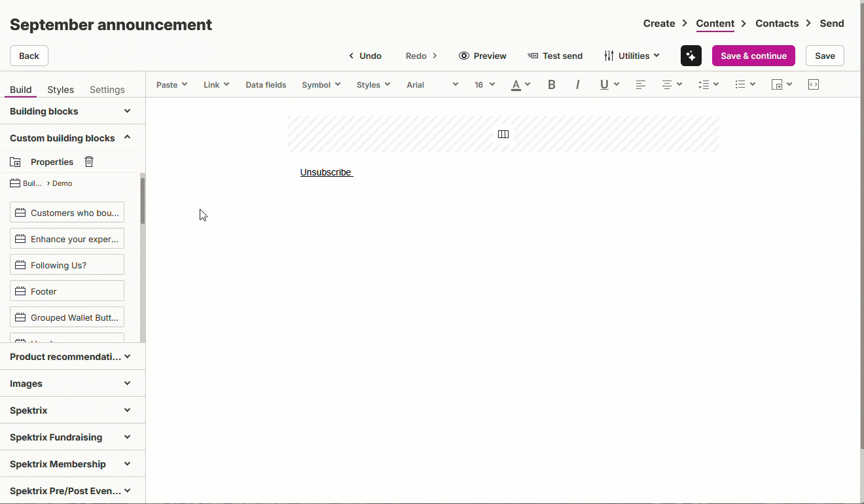Select the 'Enhance your exper...' block

pyautogui.click(x=67, y=239)
